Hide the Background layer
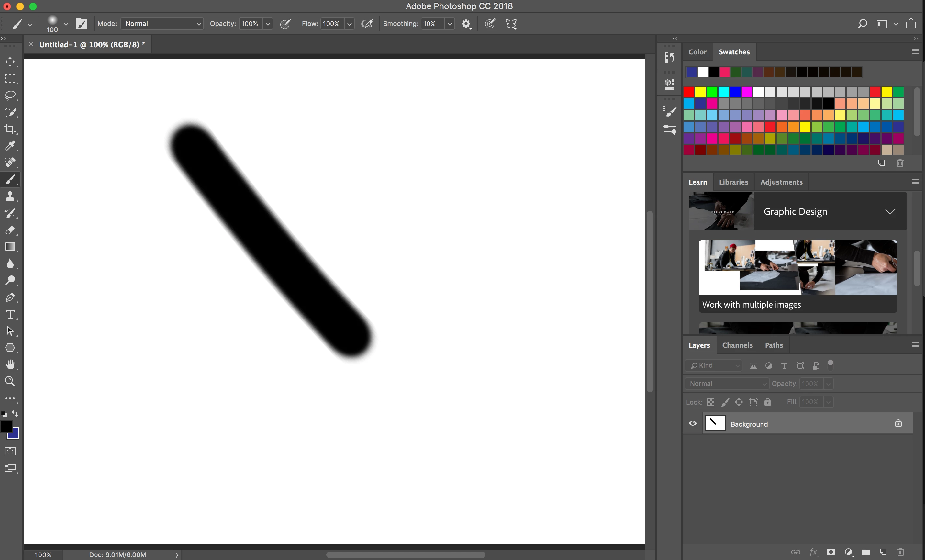Screen dimensions: 925x560 (693, 423)
